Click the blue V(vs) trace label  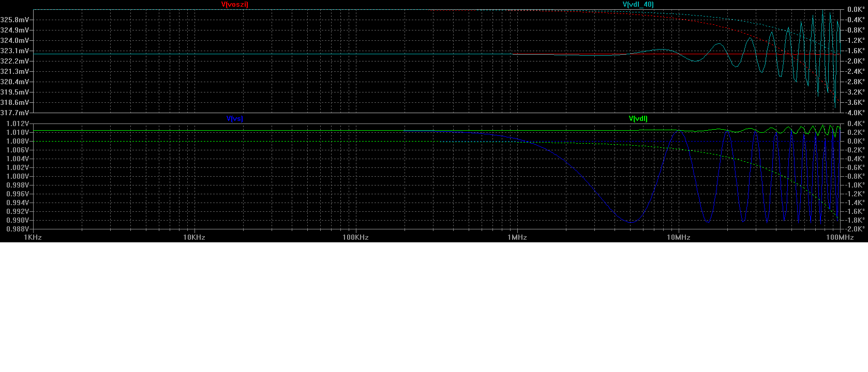tap(235, 118)
